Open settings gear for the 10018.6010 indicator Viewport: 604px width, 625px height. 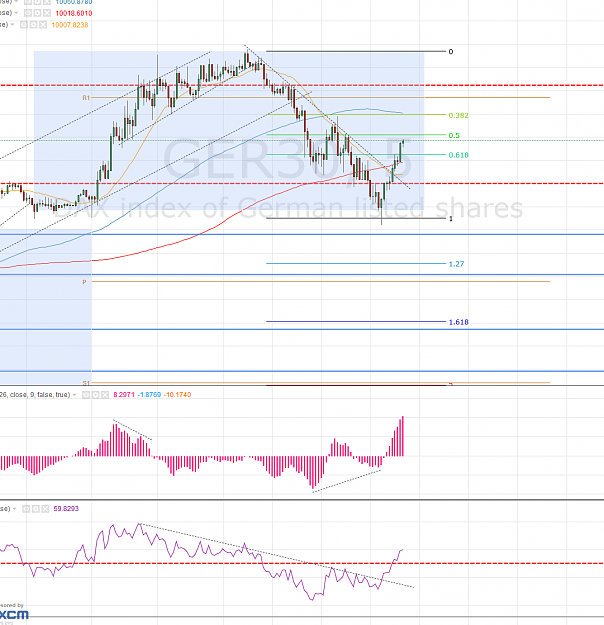(x=37, y=13)
